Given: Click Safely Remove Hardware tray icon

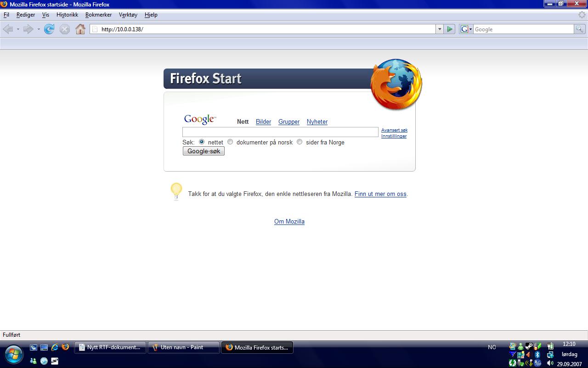Looking at the screenshot, I should pyautogui.click(x=520, y=363).
